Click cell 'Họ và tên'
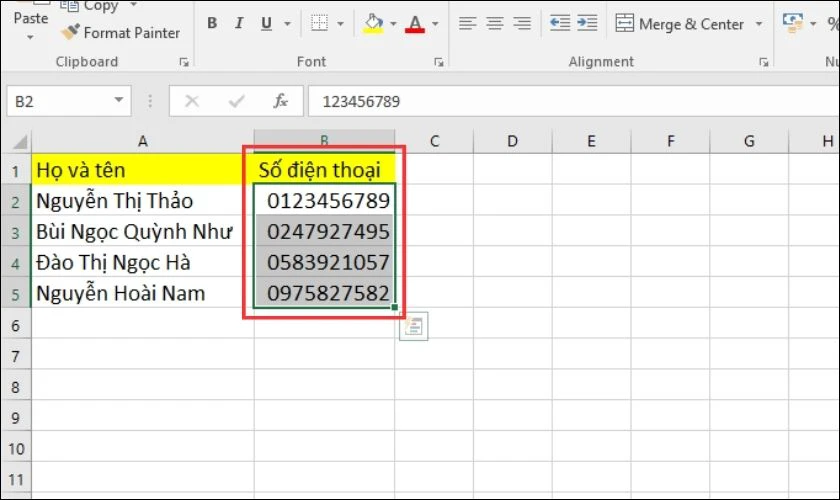Image resolution: width=840 pixels, height=500 pixels. tap(142, 170)
